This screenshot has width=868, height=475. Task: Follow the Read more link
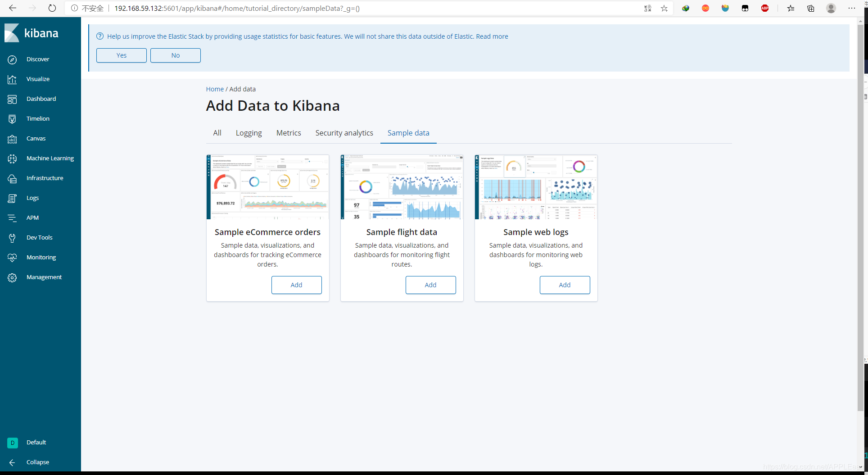coord(492,36)
